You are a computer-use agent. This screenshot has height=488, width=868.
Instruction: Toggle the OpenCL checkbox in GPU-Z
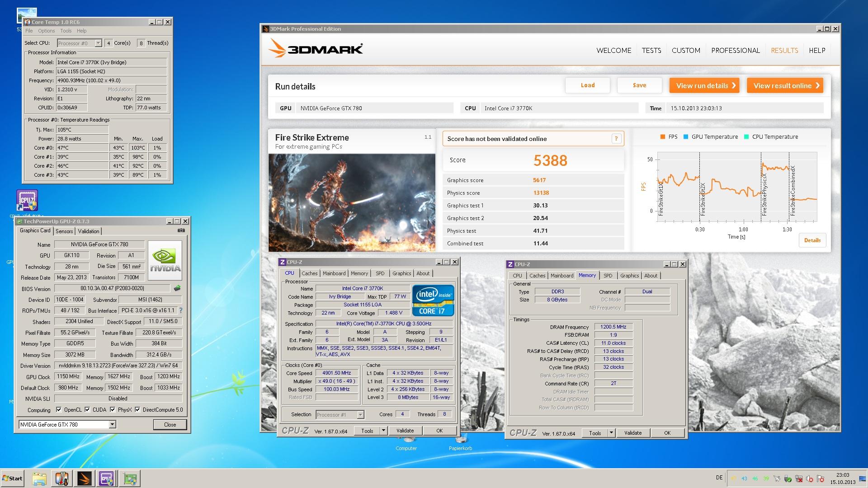tap(59, 410)
